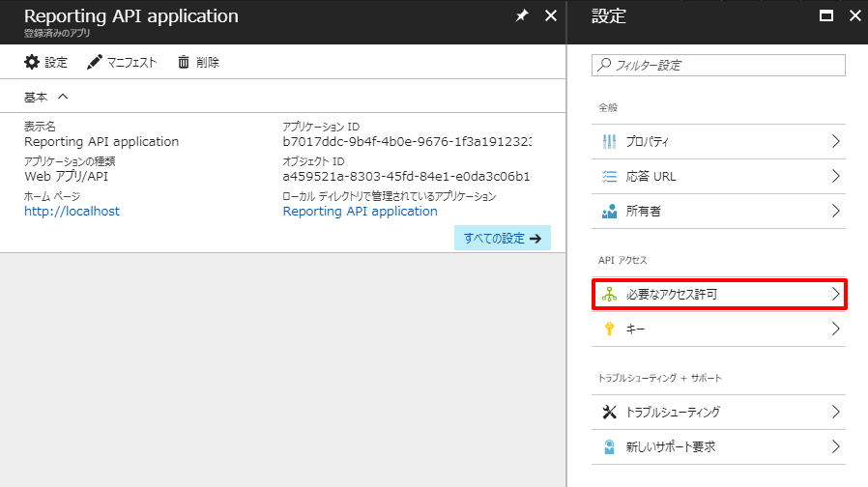Open 設定 from the toolbar
Viewport: 868px width, 487px height.
tap(46, 62)
